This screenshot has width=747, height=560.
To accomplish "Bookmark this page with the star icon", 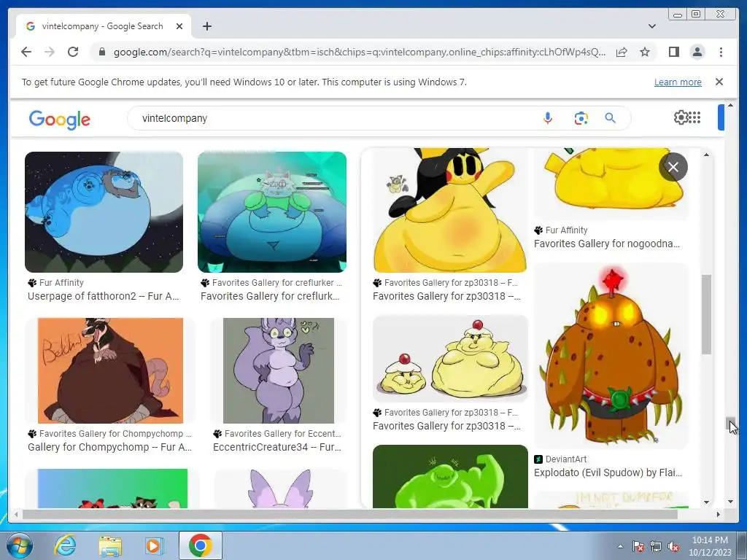I will pyautogui.click(x=645, y=52).
